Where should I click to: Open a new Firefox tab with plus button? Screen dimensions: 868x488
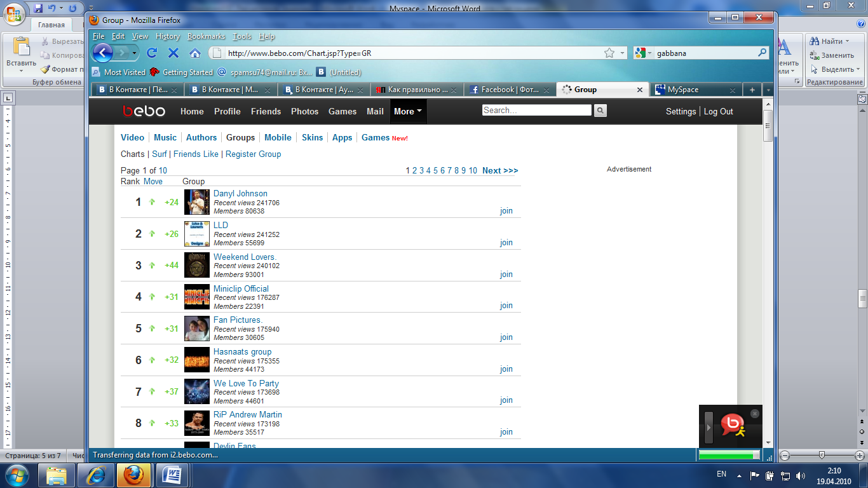click(x=752, y=90)
